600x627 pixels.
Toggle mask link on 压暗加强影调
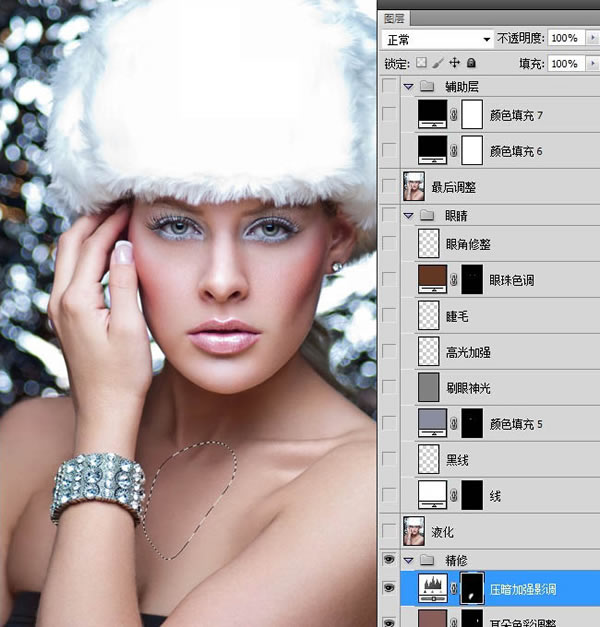454,588
